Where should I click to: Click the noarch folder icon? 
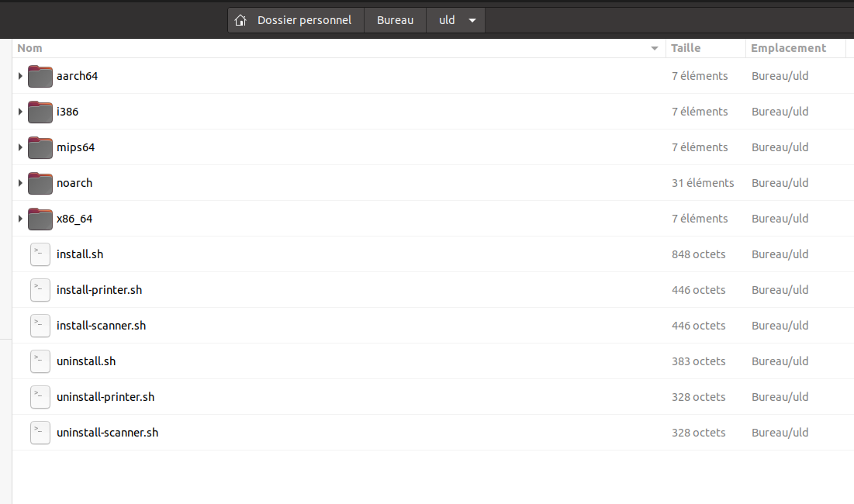click(40, 183)
